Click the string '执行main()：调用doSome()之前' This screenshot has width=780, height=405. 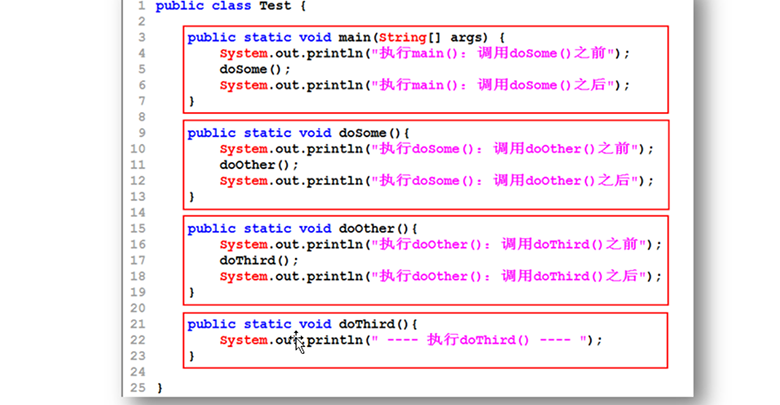point(494,53)
